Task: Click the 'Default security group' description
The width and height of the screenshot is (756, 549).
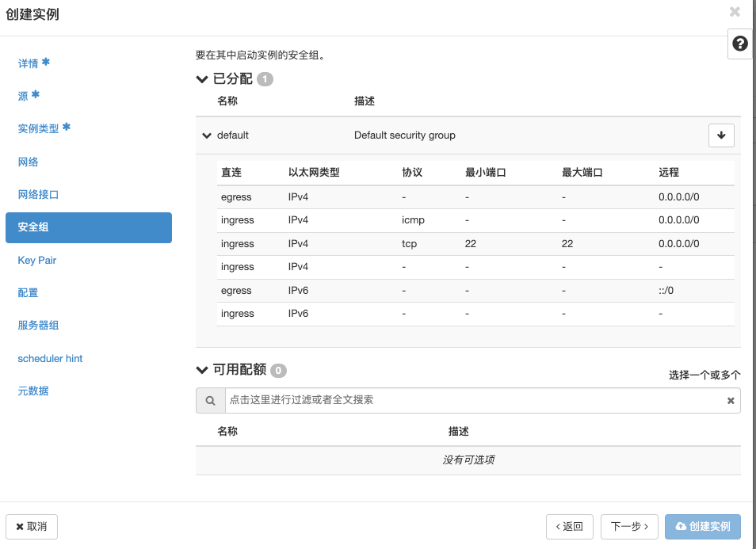Action: tap(404, 135)
